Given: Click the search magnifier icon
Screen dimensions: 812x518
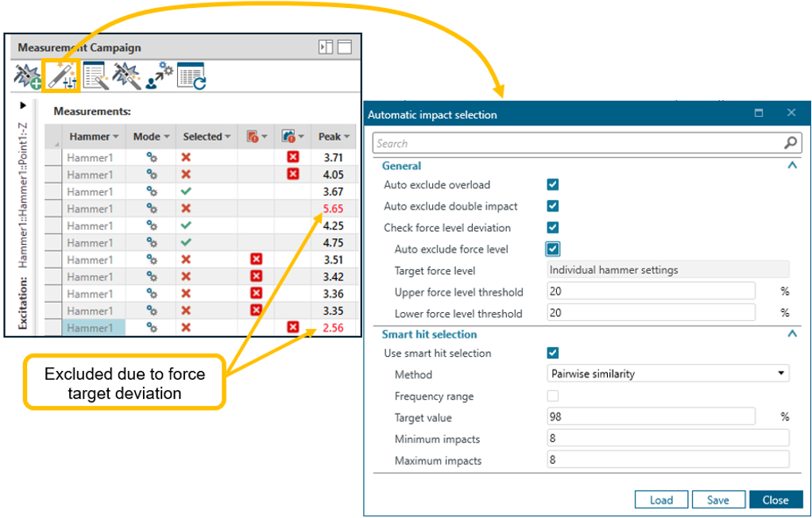Looking at the screenshot, I should click(x=790, y=143).
